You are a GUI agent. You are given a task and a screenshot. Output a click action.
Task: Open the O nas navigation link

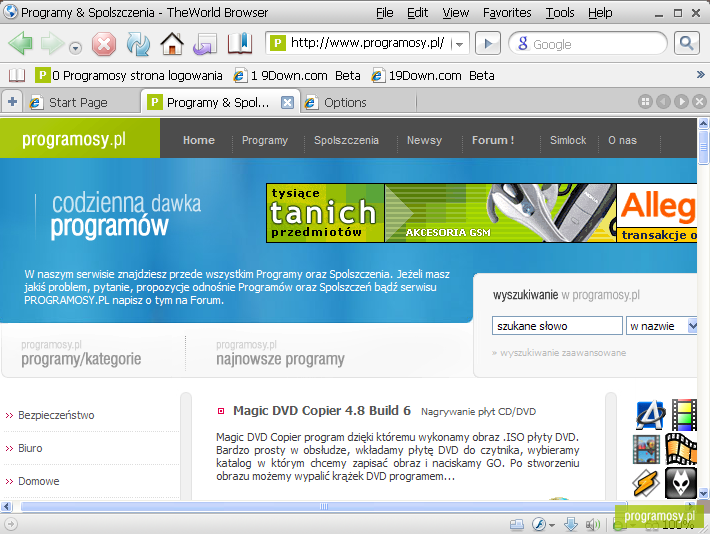(623, 140)
